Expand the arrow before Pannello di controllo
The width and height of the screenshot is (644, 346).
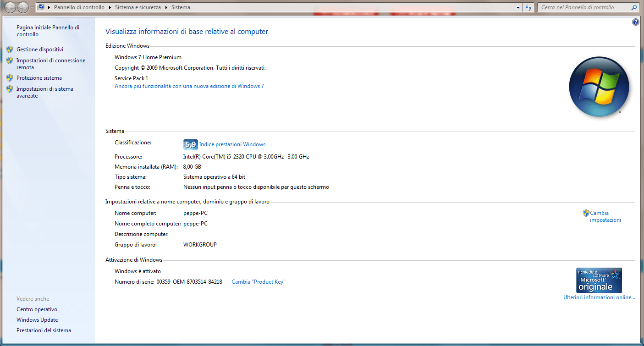49,7
